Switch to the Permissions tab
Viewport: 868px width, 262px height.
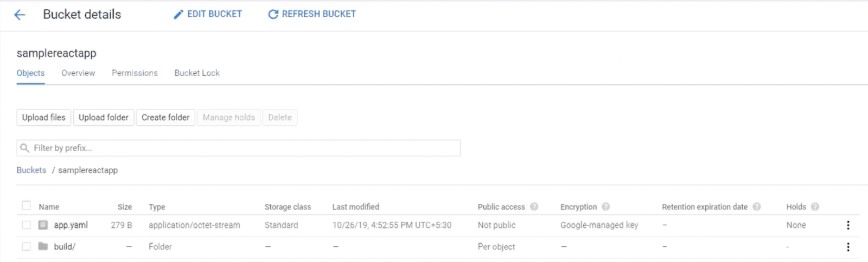tap(135, 73)
